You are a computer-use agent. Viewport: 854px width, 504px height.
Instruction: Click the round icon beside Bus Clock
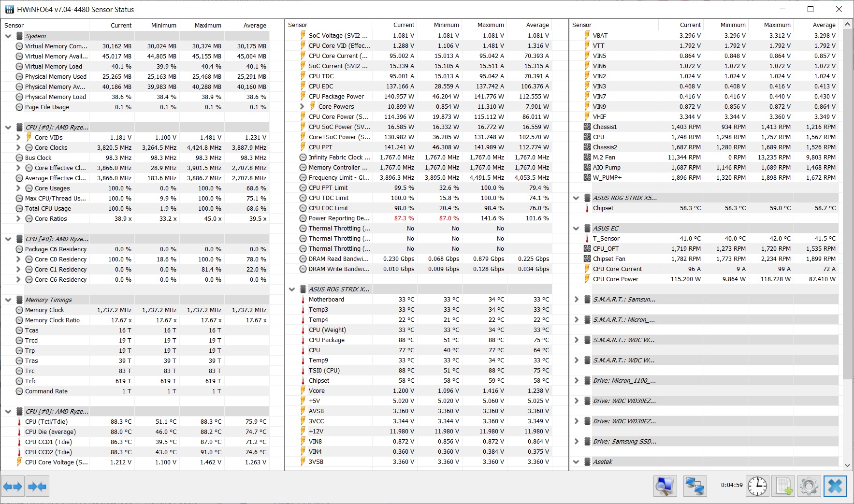pyautogui.click(x=19, y=158)
